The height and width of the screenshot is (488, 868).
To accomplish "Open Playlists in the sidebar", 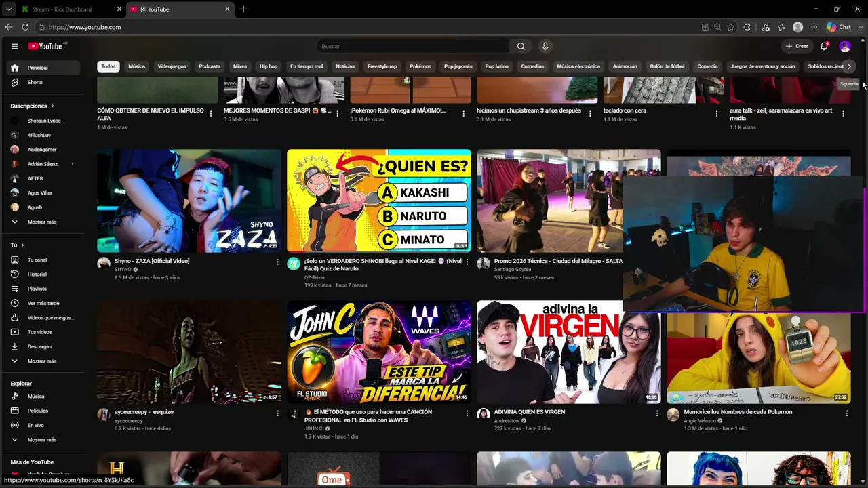I will pos(43,289).
